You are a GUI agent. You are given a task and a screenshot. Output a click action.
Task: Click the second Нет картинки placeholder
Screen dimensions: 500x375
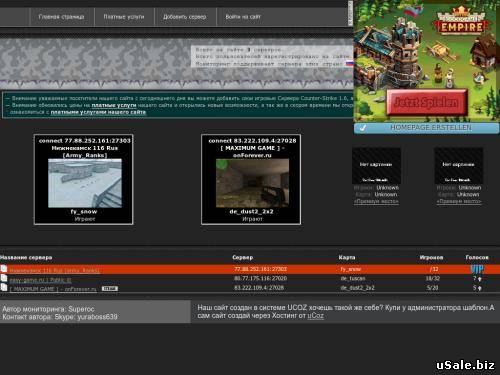point(459,166)
